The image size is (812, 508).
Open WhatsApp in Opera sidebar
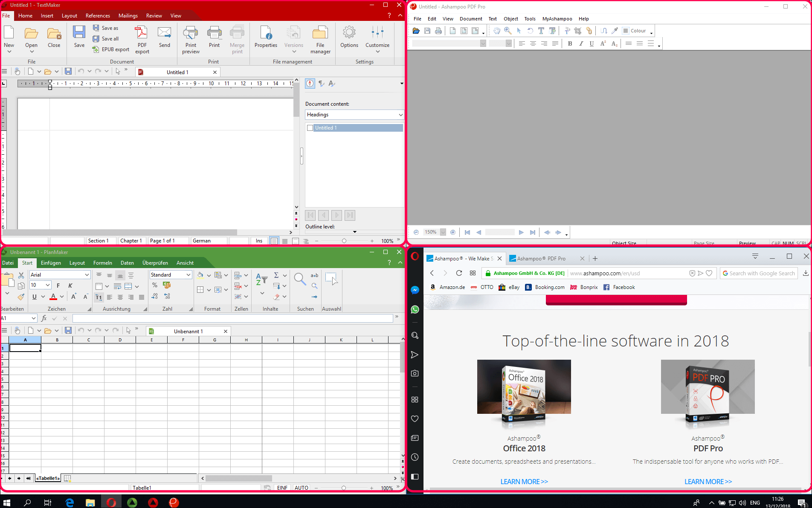pos(415,310)
